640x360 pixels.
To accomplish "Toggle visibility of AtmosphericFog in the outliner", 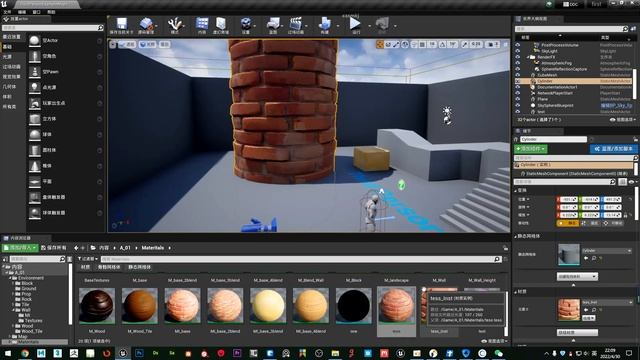I will click(x=518, y=63).
